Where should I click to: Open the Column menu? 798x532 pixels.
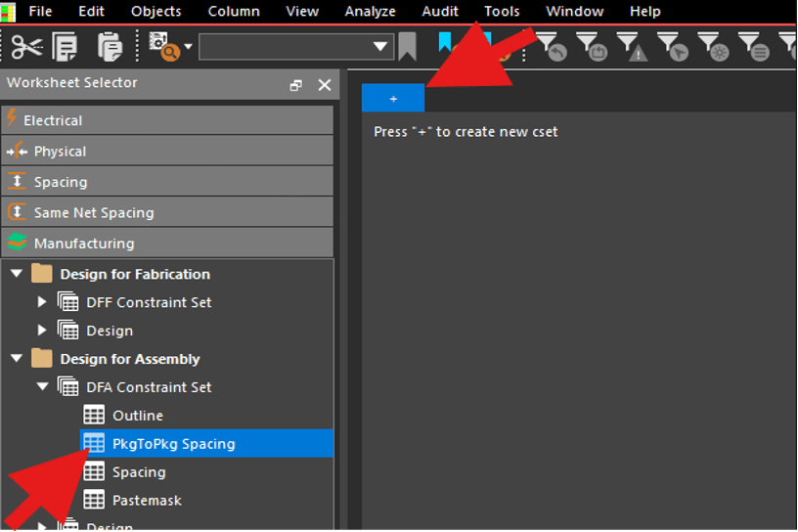click(234, 11)
